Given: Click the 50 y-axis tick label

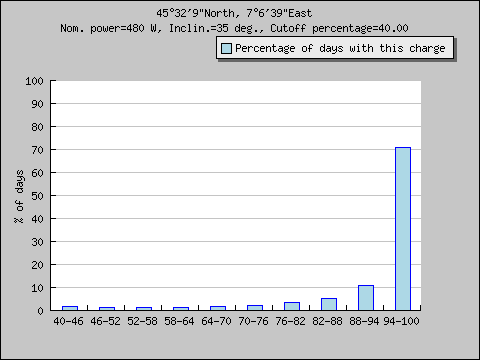Looking at the screenshot, I should click(37, 196).
